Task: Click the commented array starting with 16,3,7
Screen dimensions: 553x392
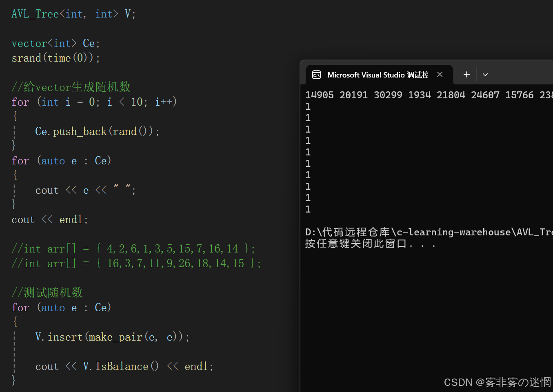Action: point(136,263)
